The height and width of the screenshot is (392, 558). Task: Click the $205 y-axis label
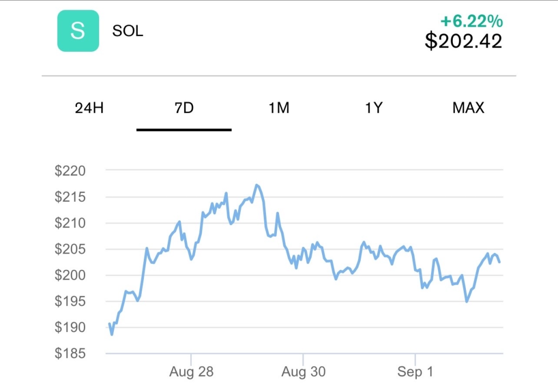[x=70, y=249]
